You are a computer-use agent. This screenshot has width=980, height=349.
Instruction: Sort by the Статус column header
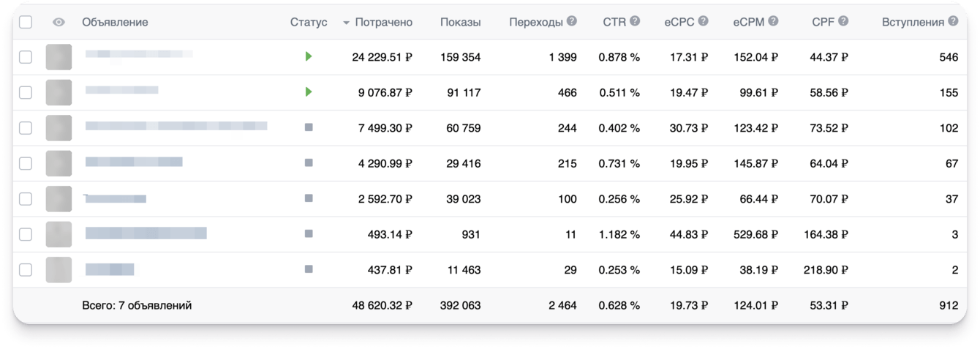309,22
